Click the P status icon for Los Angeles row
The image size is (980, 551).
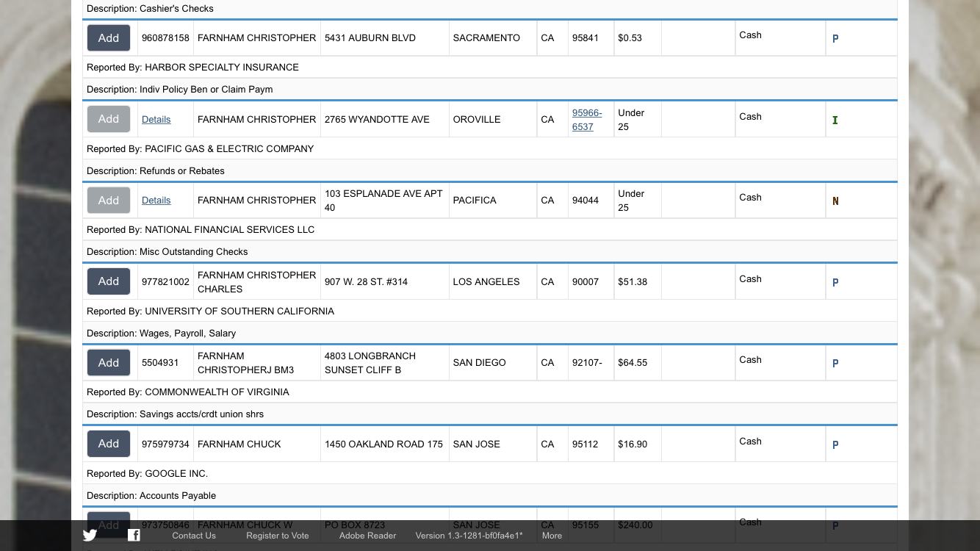(x=835, y=282)
